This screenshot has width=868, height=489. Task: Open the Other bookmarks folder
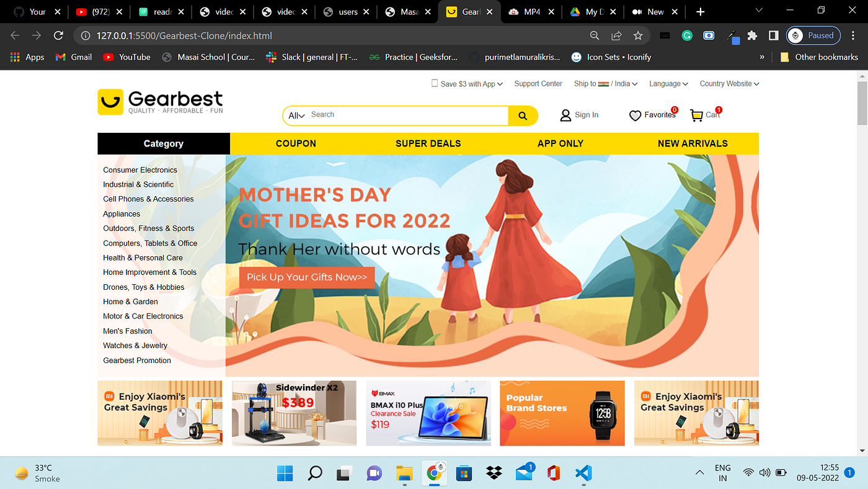click(x=819, y=57)
